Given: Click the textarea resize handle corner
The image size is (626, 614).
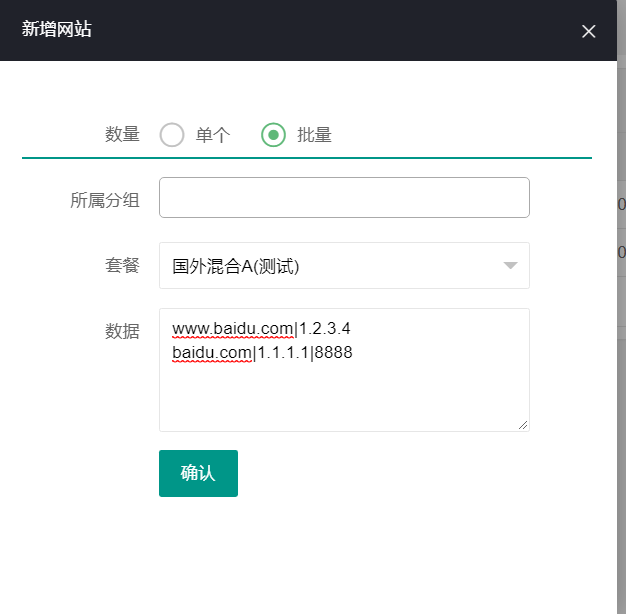Looking at the screenshot, I should [x=523, y=425].
